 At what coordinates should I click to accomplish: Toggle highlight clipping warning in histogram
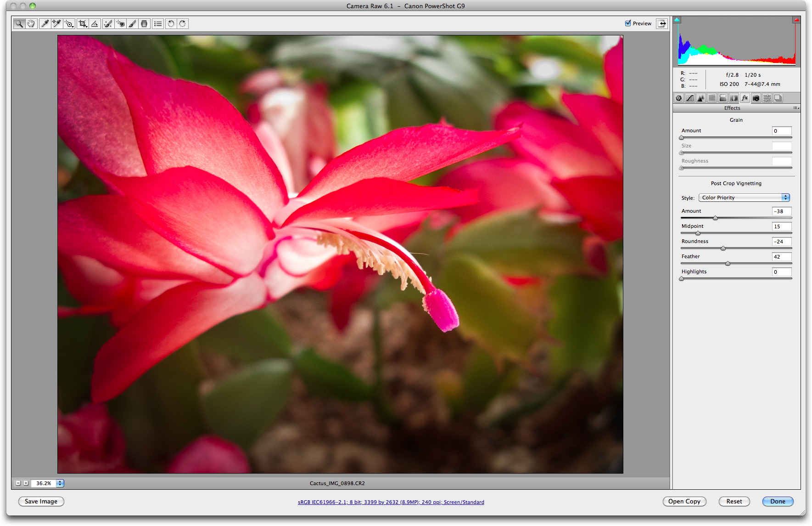coord(796,20)
